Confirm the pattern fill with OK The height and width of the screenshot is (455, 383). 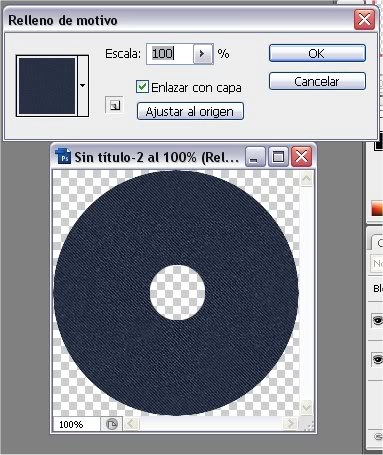317,53
